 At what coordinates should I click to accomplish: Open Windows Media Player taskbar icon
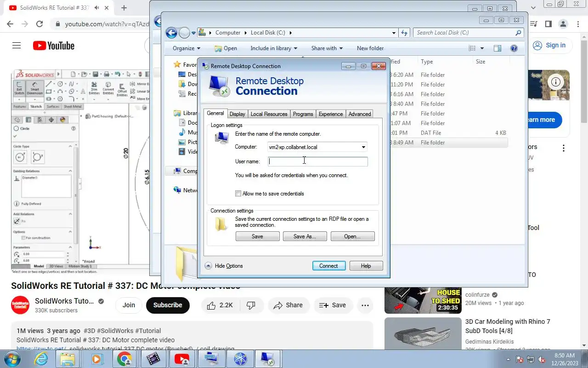[x=96, y=359]
